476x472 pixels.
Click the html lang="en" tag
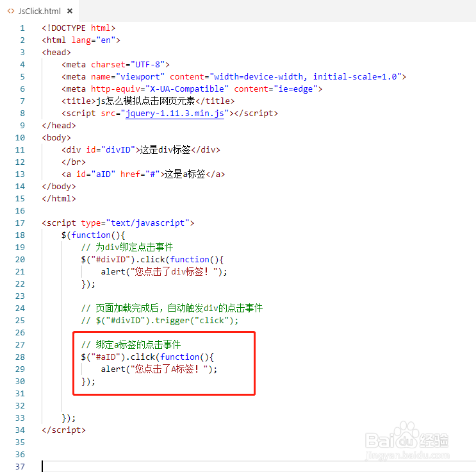(81, 40)
